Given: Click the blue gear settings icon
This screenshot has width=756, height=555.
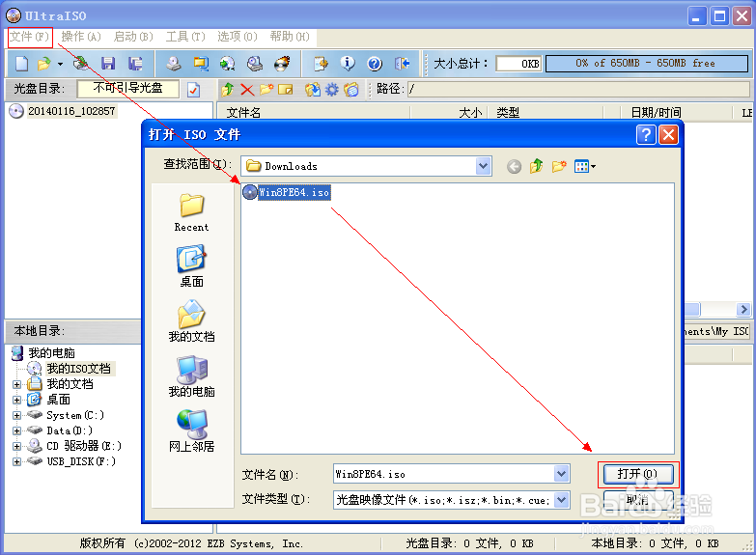Looking at the screenshot, I should (x=332, y=90).
